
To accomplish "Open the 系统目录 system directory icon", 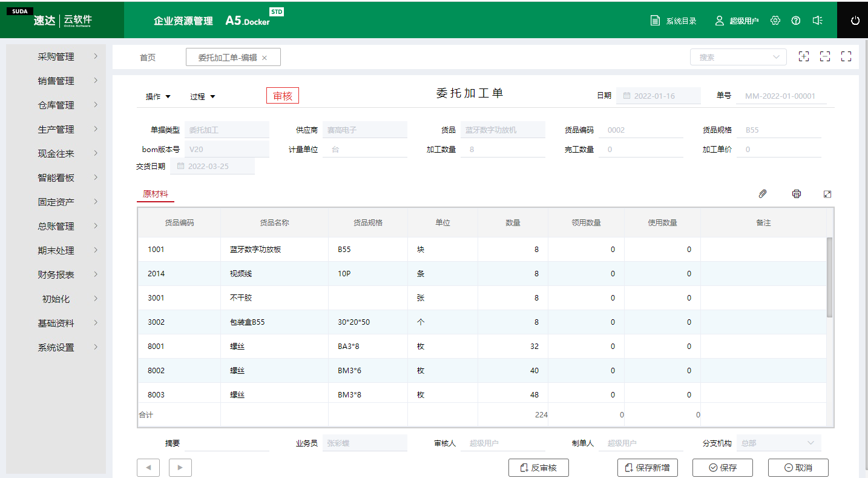I will tap(655, 21).
